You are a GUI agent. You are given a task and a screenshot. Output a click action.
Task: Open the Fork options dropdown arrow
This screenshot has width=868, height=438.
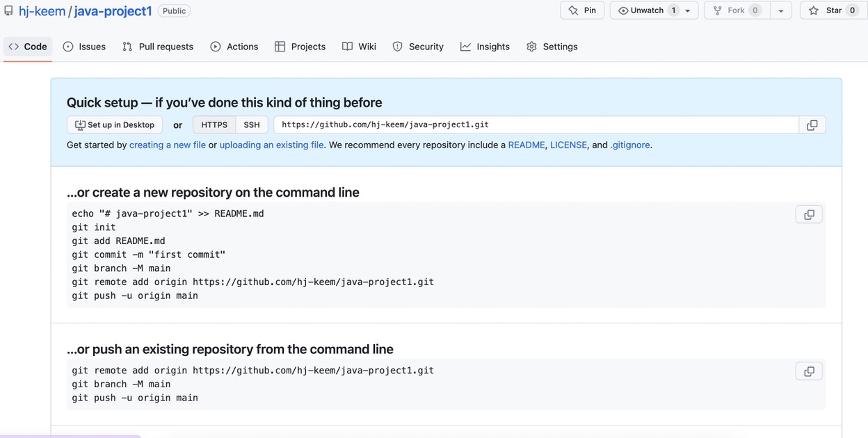click(x=781, y=10)
